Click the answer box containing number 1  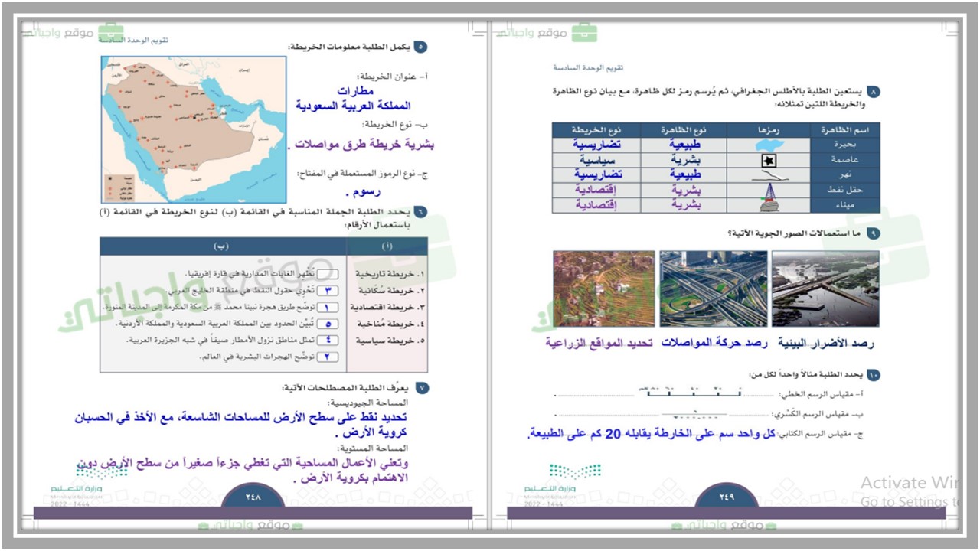click(328, 307)
